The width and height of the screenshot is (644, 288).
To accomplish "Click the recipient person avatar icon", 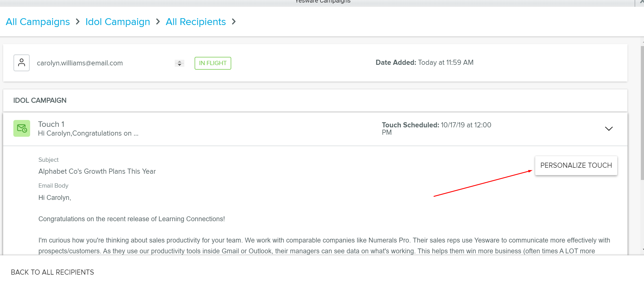I will [22, 63].
